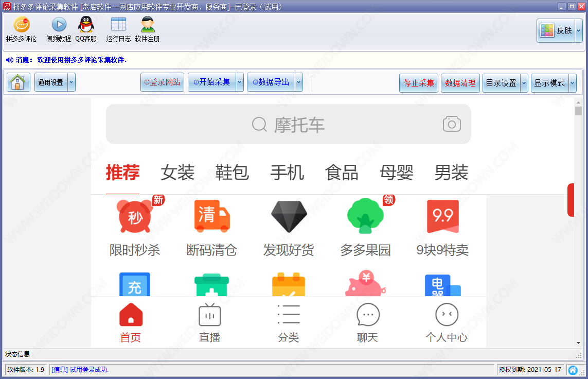
Task: Open 分类 categories bottom icon
Action: point(289,315)
